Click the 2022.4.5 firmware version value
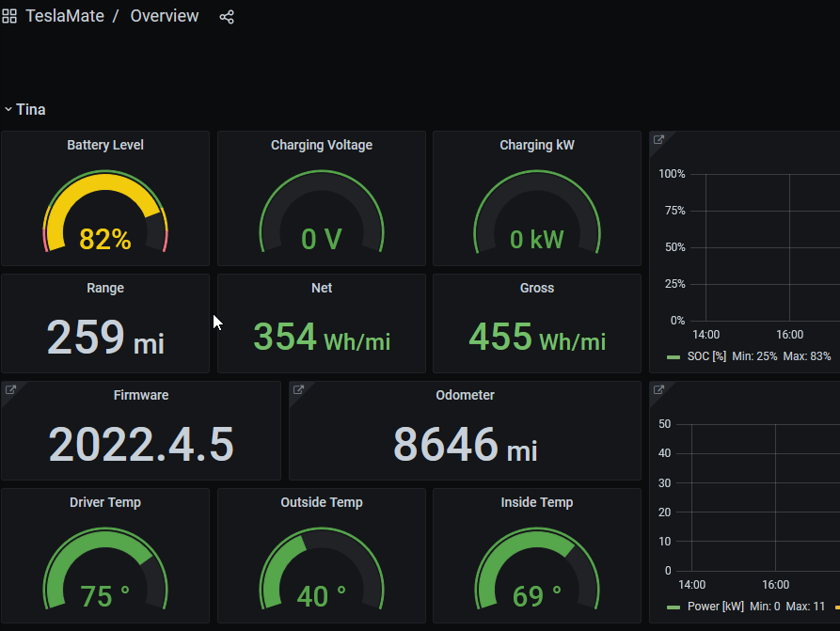Image resolution: width=840 pixels, height=631 pixels. coord(141,444)
